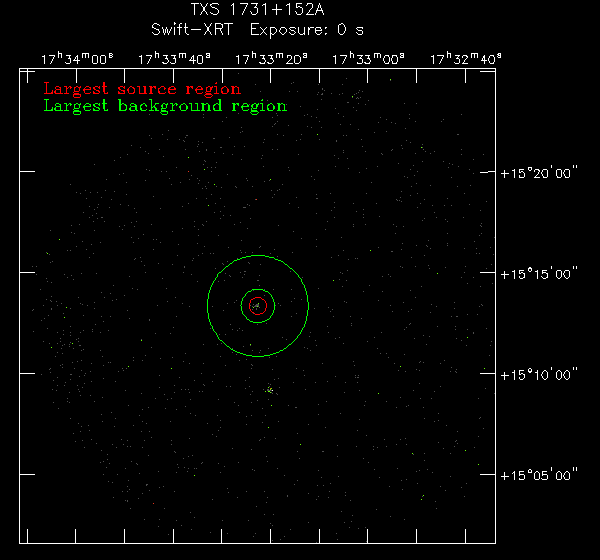Click the declination label +15°05'00"
600x560 pixels.
(539, 475)
